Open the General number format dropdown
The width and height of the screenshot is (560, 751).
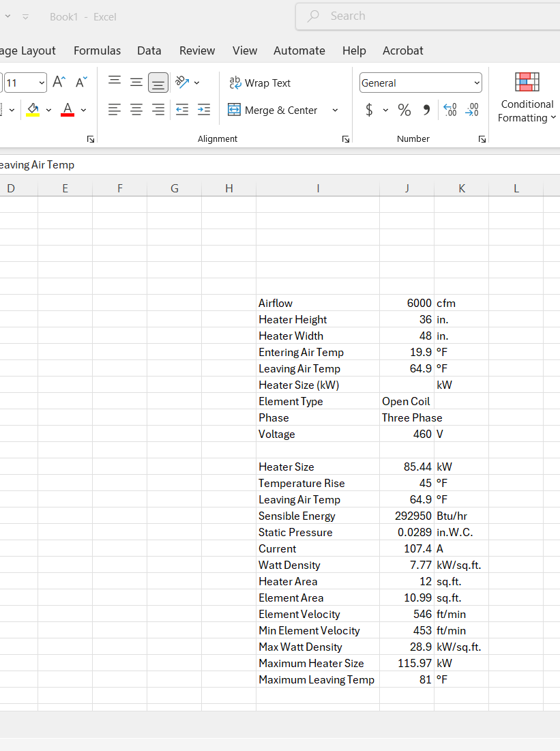tap(421, 83)
